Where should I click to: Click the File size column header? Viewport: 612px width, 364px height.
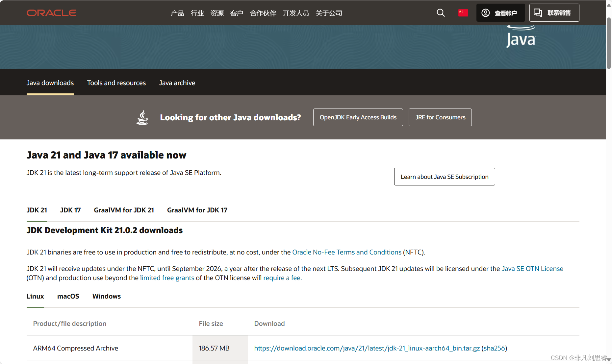tap(211, 324)
